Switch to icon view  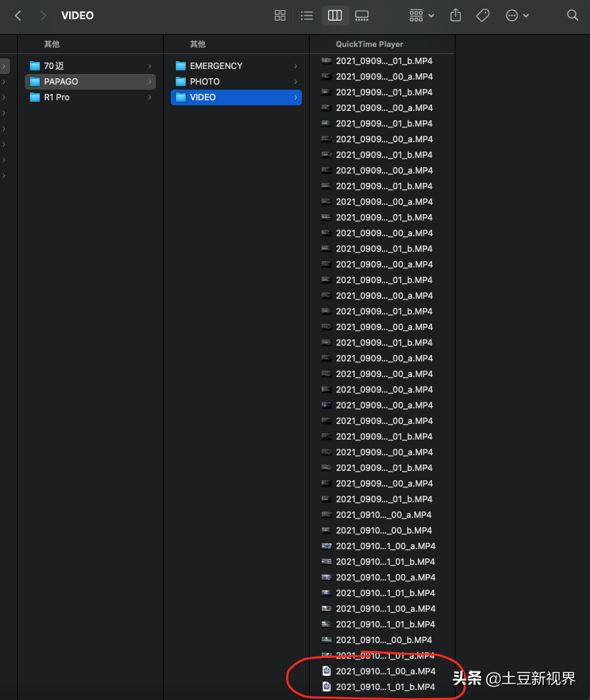280,16
